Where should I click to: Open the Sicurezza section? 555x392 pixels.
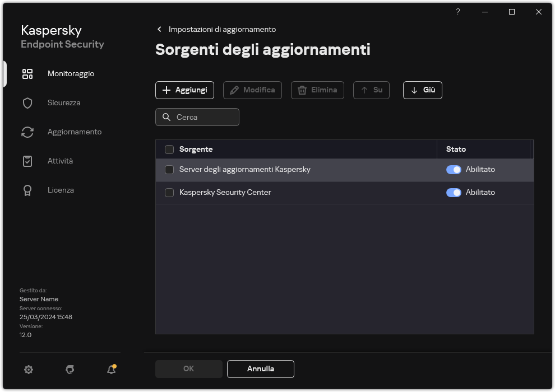(x=63, y=102)
